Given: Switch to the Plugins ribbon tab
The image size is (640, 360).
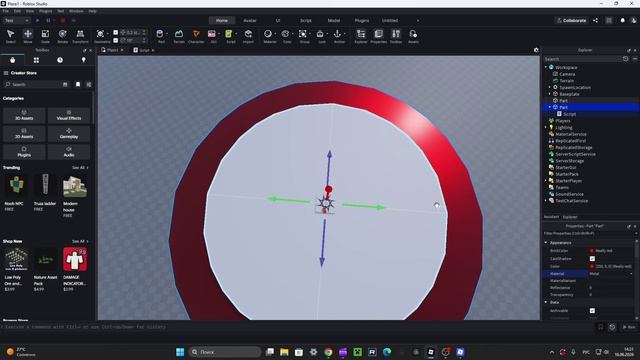Looking at the screenshot, I should [362, 20].
